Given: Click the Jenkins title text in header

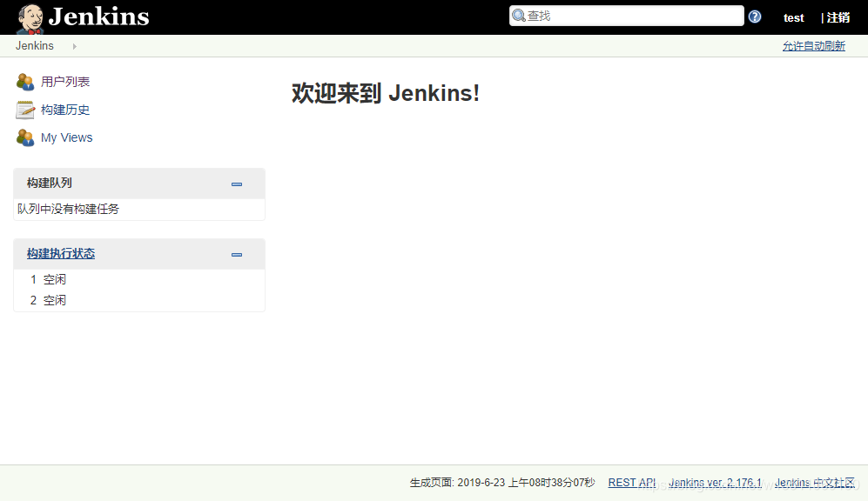Looking at the screenshot, I should click(99, 17).
